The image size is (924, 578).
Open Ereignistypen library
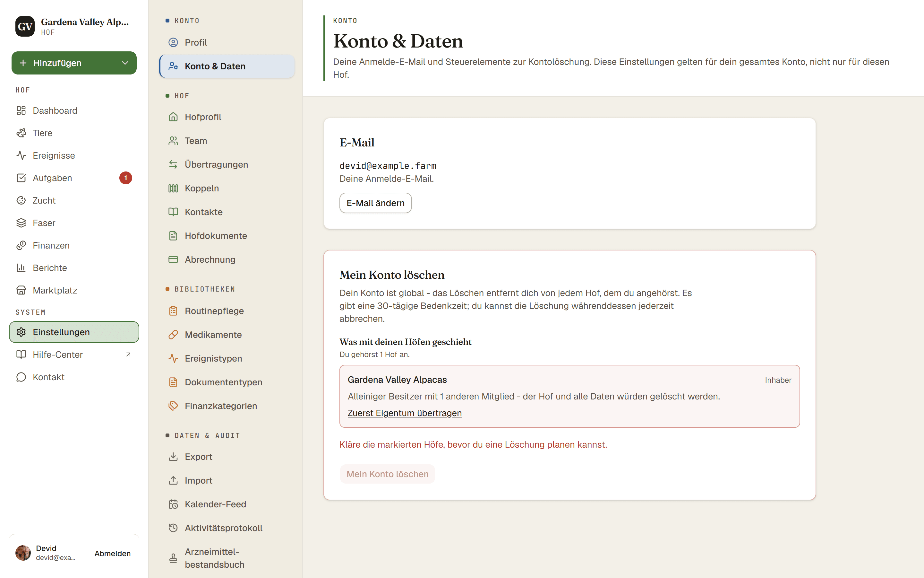coord(227,359)
